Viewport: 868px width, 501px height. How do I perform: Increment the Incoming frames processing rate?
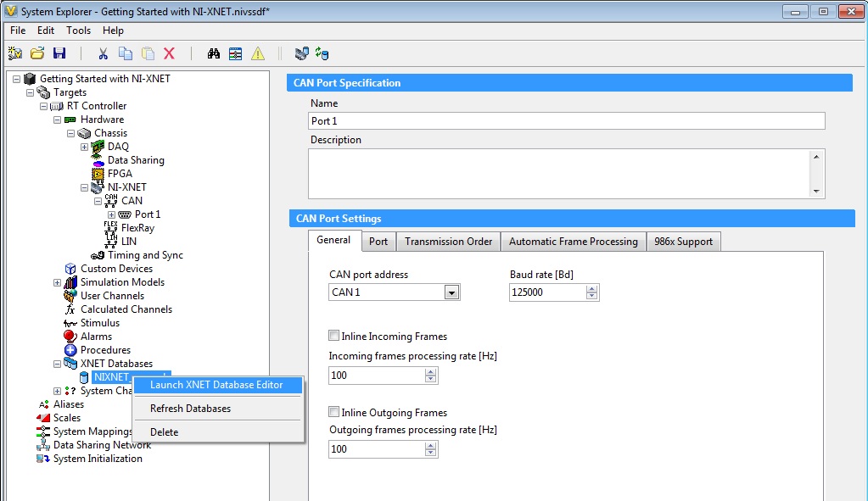point(431,371)
